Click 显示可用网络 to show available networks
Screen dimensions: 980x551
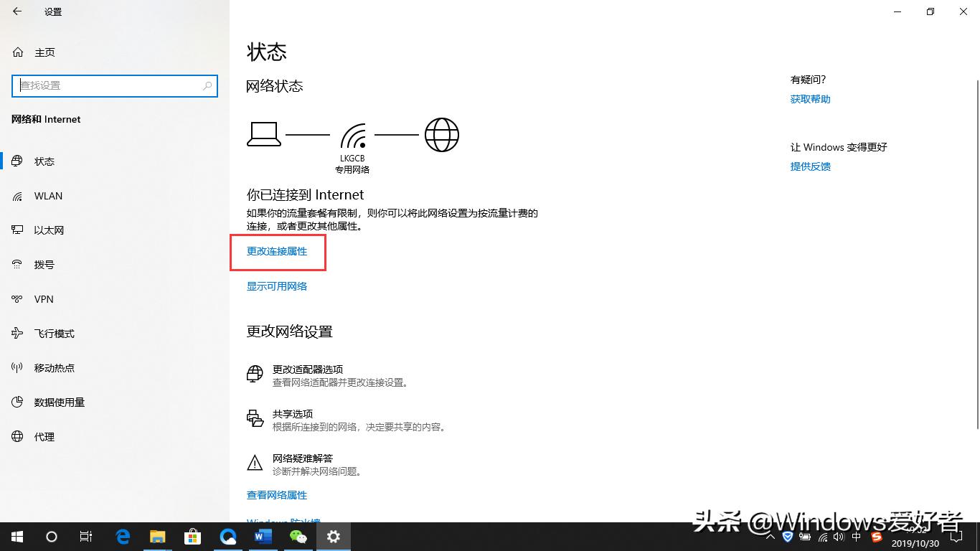(x=277, y=286)
